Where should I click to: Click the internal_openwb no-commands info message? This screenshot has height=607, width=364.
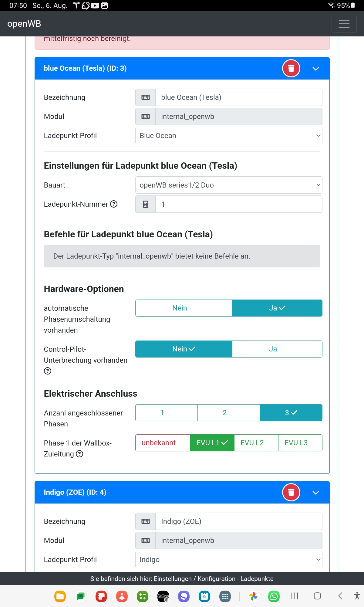tap(182, 256)
